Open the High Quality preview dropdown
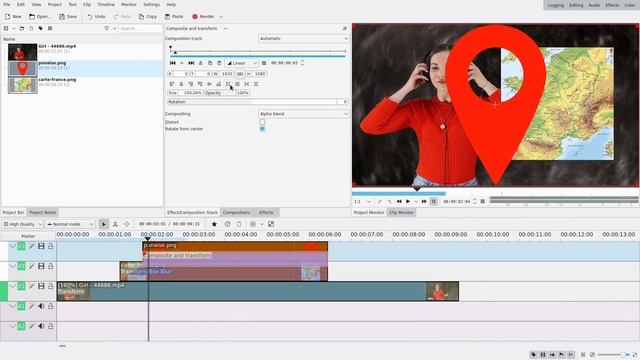The width and height of the screenshot is (640, 360). point(22,224)
